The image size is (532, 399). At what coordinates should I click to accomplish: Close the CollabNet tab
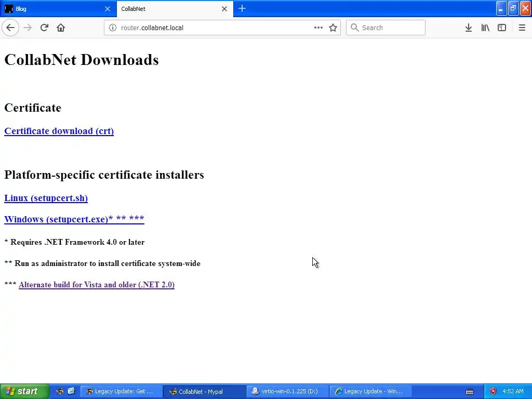pyautogui.click(x=224, y=9)
